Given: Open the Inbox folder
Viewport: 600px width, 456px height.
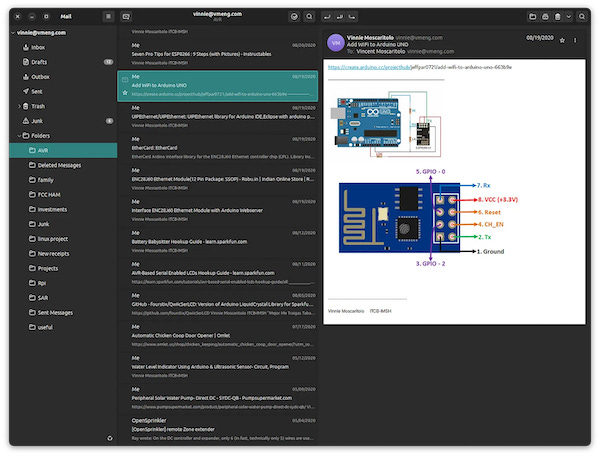Looking at the screenshot, I should 63,47.
